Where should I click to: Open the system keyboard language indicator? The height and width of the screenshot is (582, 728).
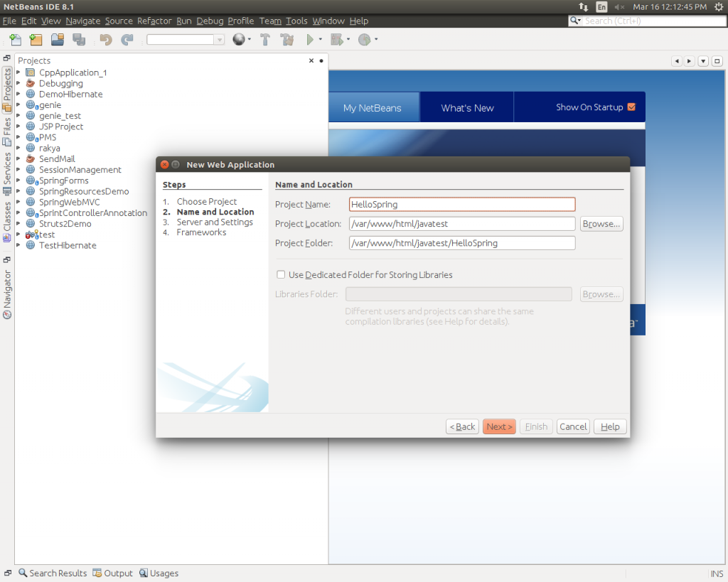coord(601,6)
